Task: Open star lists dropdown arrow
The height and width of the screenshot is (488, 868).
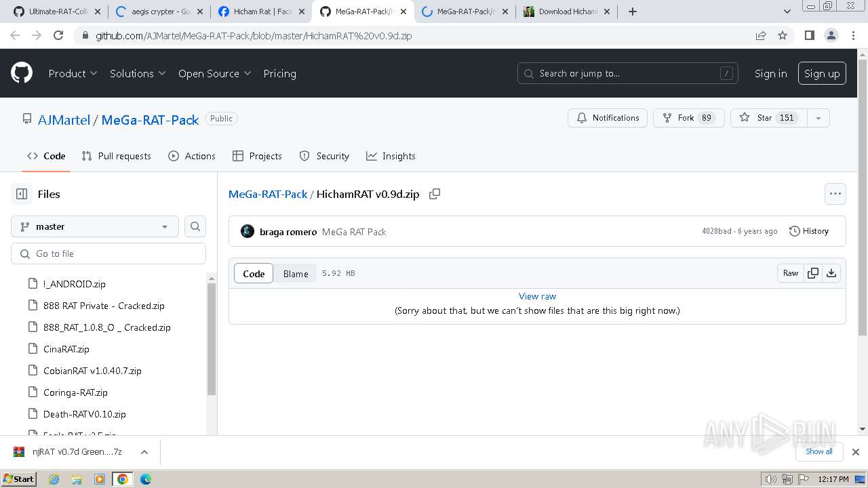Action: point(818,118)
